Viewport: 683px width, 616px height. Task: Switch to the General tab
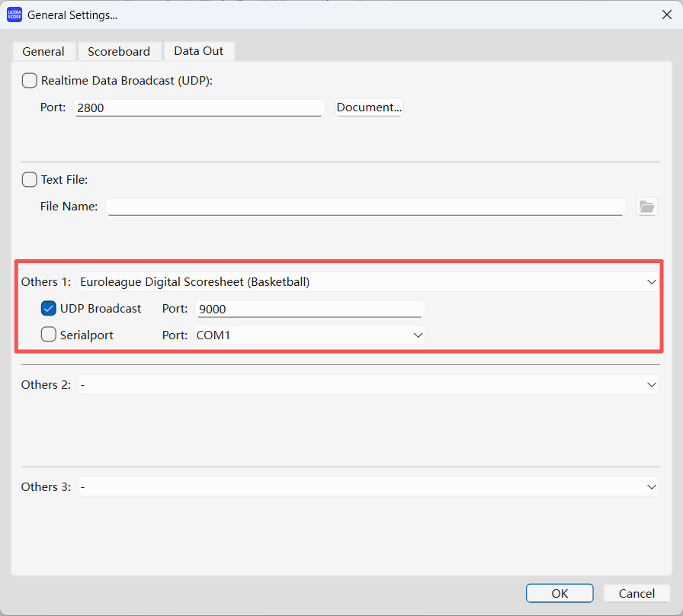point(43,51)
